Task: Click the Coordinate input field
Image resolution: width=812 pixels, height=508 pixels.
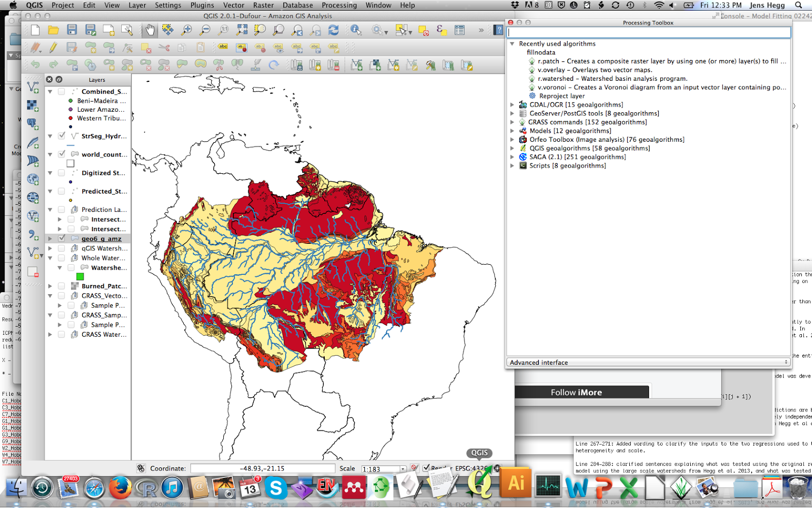Action: 263,468
